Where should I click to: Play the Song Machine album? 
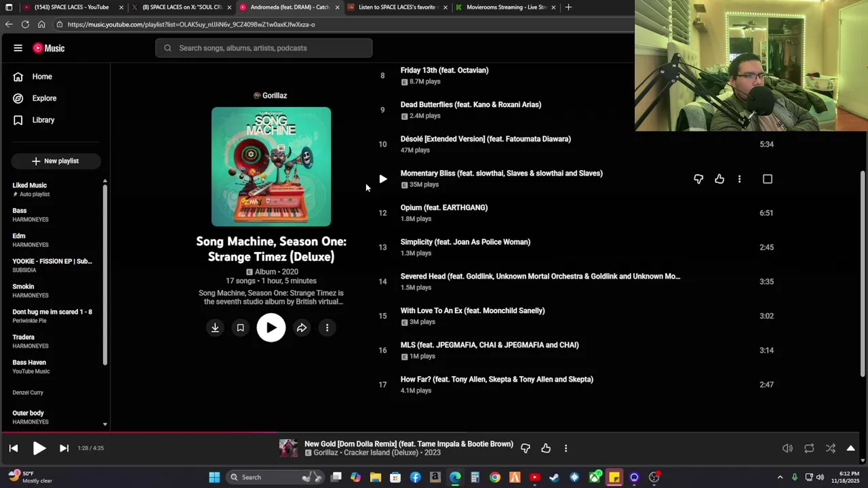[271, 328]
